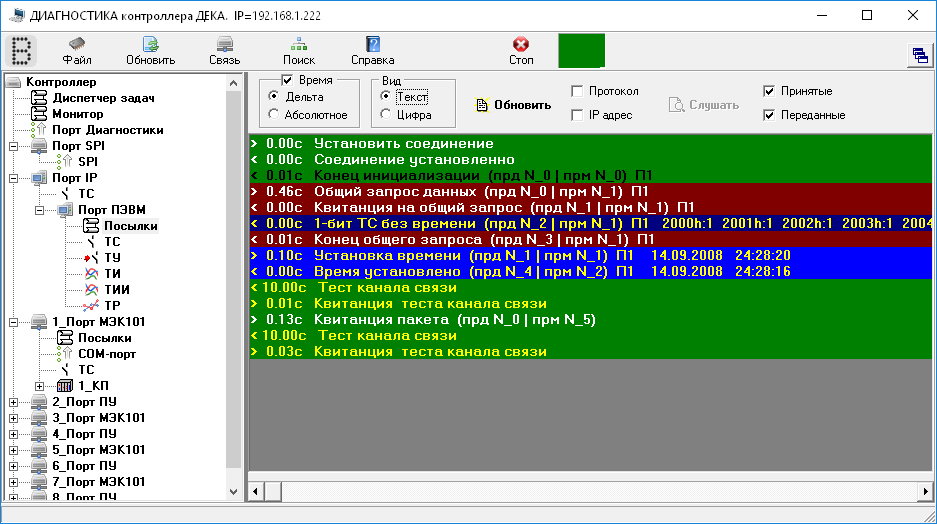Uncheck the Принятые checkbox
Viewport: 937px width, 524px height.
coord(768,91)
